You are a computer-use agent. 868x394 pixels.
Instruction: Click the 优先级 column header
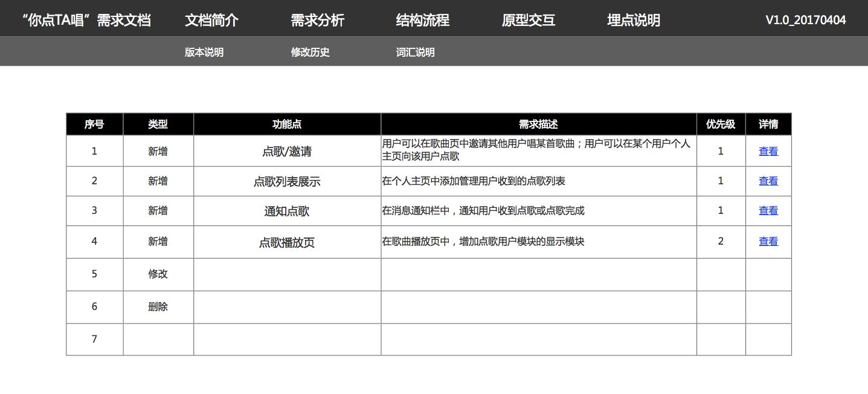tap(721, 124)
